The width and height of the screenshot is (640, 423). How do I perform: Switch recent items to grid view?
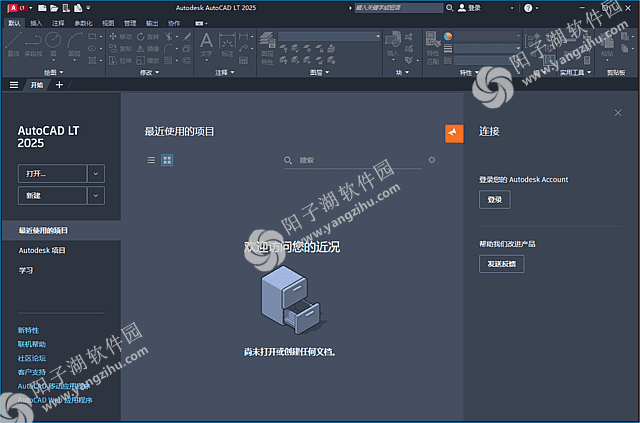(x=167, y=160)
